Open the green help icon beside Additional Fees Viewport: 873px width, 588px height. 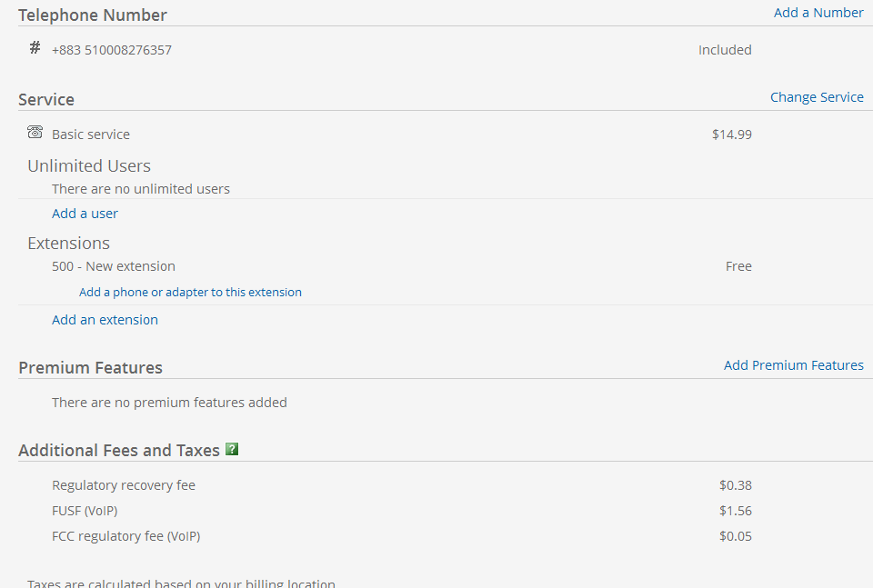[232, 449]
